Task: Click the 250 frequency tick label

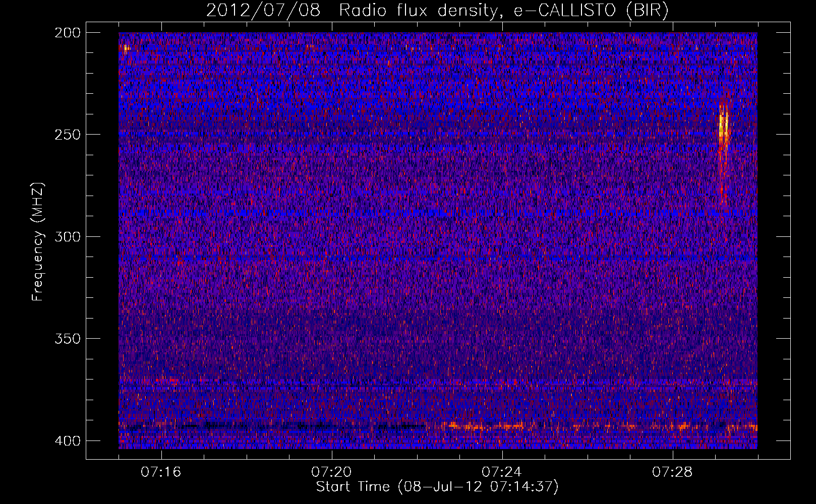Action: [x=68, y=135]
